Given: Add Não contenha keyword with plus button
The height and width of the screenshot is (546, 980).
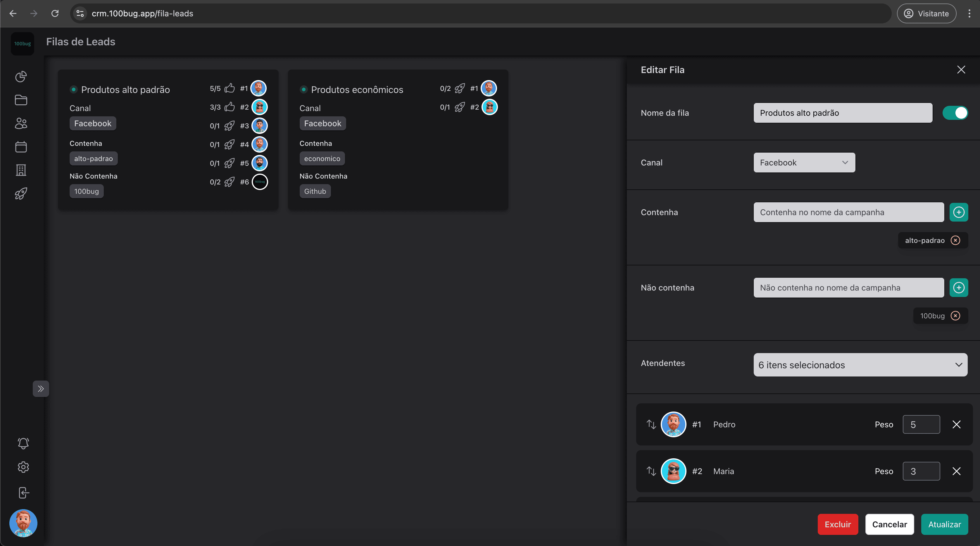Looking at the screenshot, I should click(x=959, y=288).
